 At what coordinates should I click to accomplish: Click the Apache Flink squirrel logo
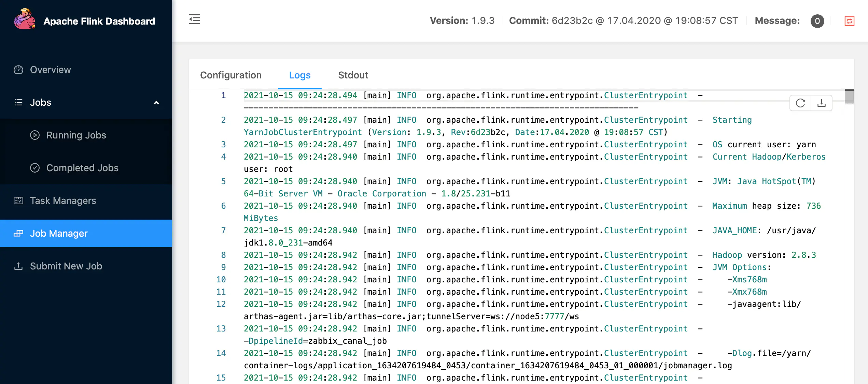point(25,19)
